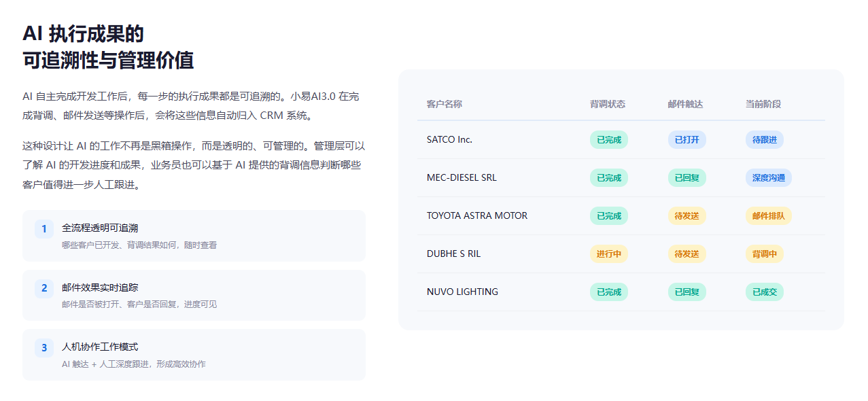Image resolution: width=868 pixels, height=401 pixels.
Task: Select the TOYOTA ASTRA MOTOR row
Action: tap(621, 215)
